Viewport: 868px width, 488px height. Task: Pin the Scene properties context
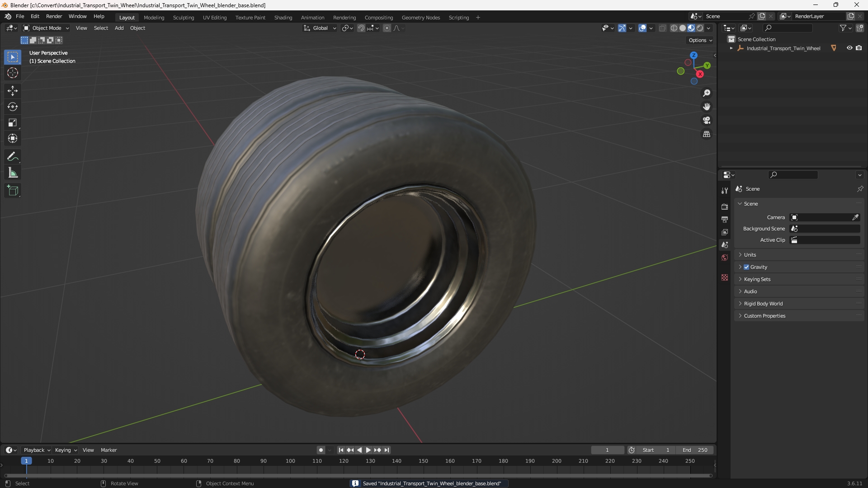pyautogui.click(x=860, y=189)
